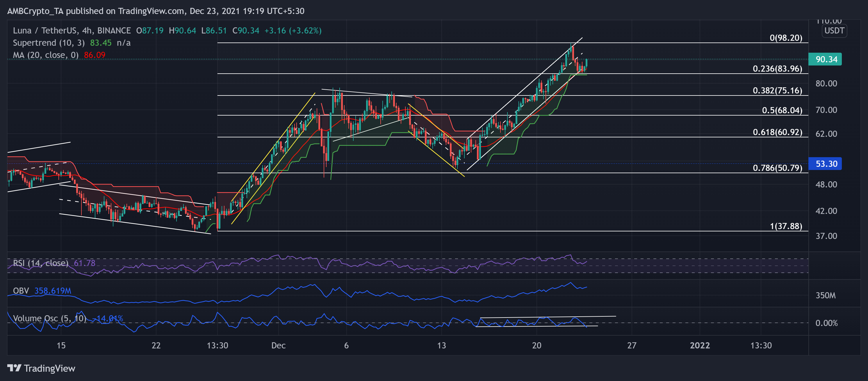Click the Dec label on the time axis
Screen dimensions: 868x381
278,345
